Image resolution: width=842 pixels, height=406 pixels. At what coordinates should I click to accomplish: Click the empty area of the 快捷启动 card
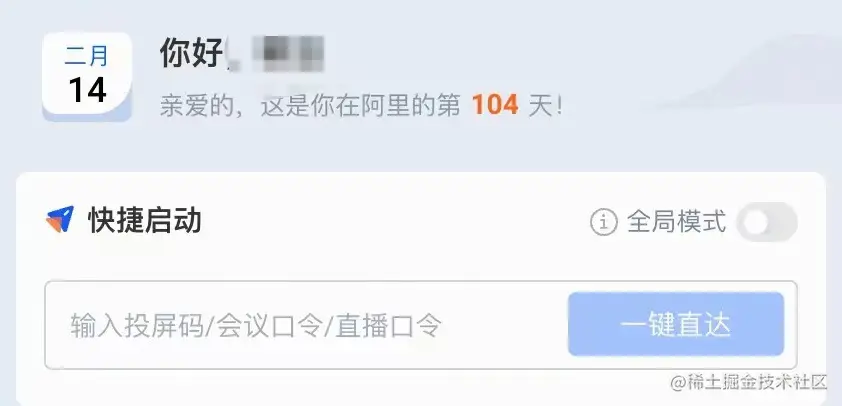[376, 252]
